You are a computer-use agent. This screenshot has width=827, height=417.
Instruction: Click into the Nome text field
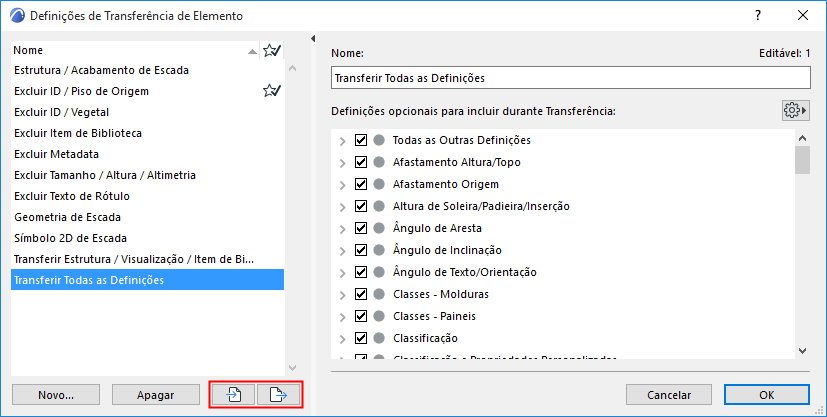click(570, 78)
